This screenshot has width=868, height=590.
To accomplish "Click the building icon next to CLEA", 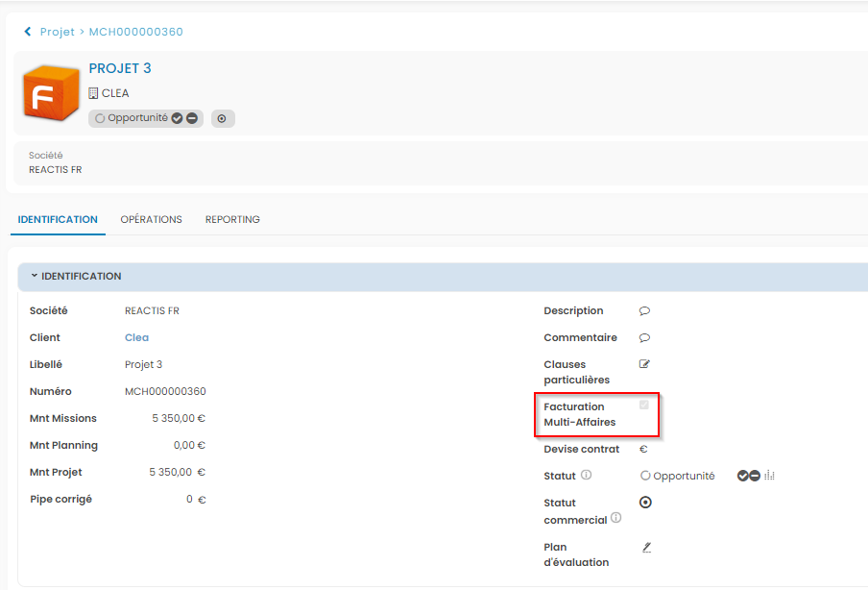I will (x=94, y=93).
